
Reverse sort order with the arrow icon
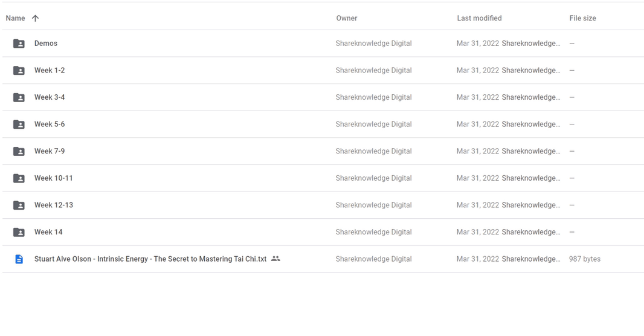35,18
